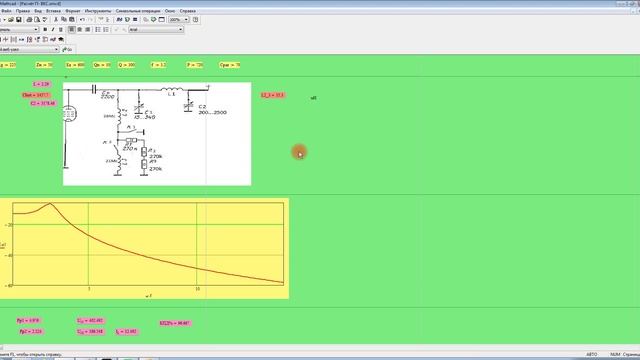
Task: Toggle bulleted list formatting
Action: (x=98, y=29)
